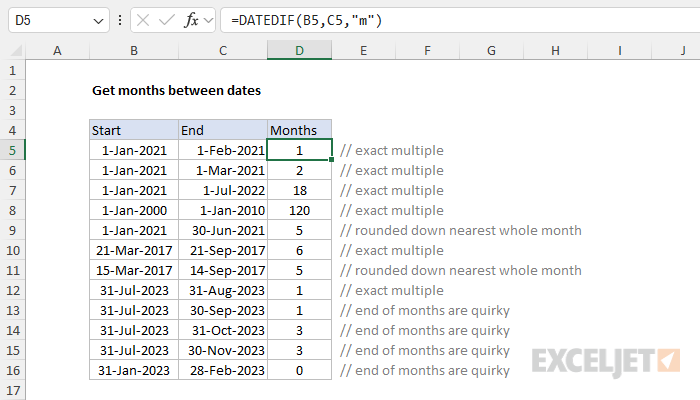Click end date cell '31-Oct-2023'
This screenshot has width=700, height=400.
(223, 330)
